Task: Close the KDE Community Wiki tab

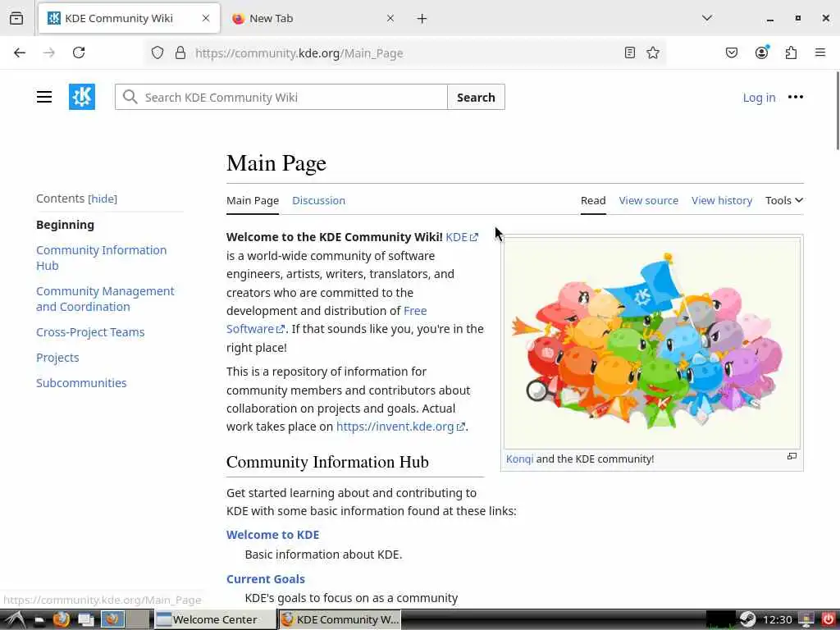Action: click(206, 18)
